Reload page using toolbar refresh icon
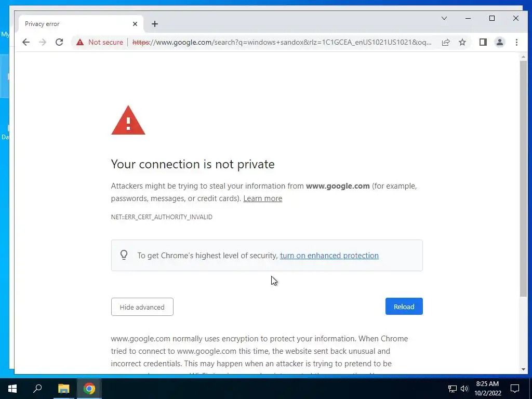This screenshot has height=399, width=532. pos(59,42)
